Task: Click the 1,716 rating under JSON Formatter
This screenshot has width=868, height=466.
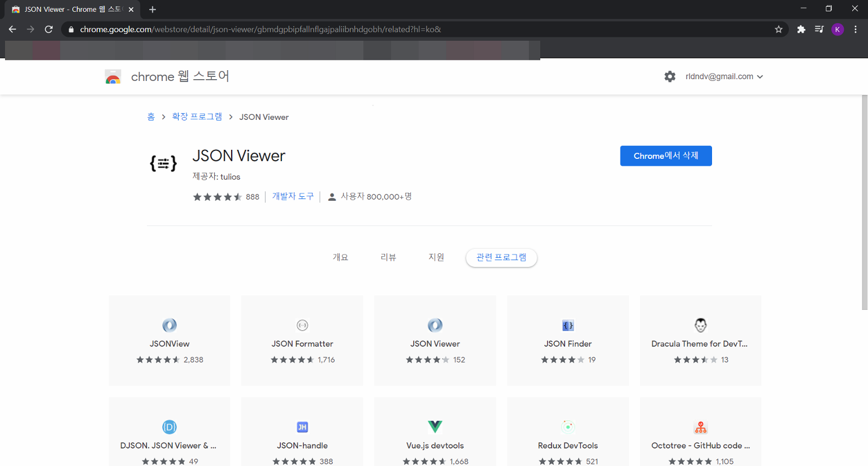Action: tap(326, 360)
